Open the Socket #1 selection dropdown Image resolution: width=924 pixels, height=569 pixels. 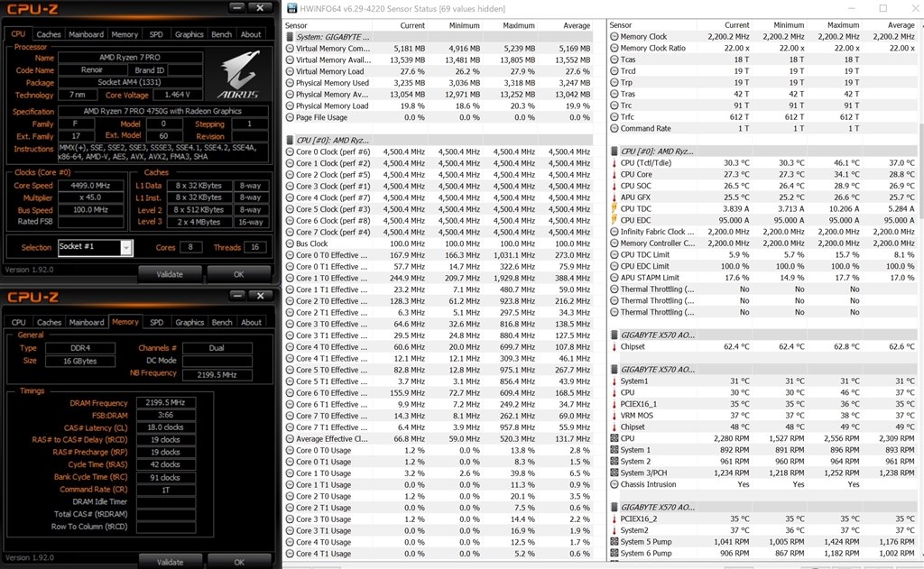[126, 248]
